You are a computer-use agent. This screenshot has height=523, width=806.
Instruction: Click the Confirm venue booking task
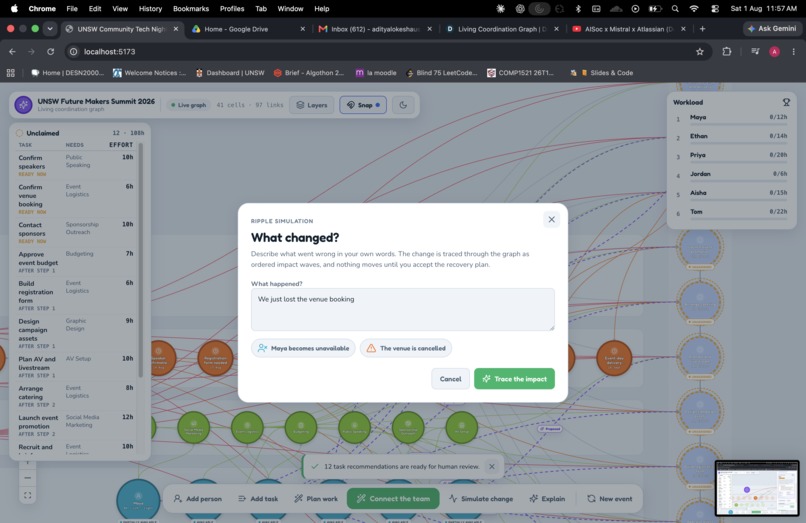(x=76, y=199)
